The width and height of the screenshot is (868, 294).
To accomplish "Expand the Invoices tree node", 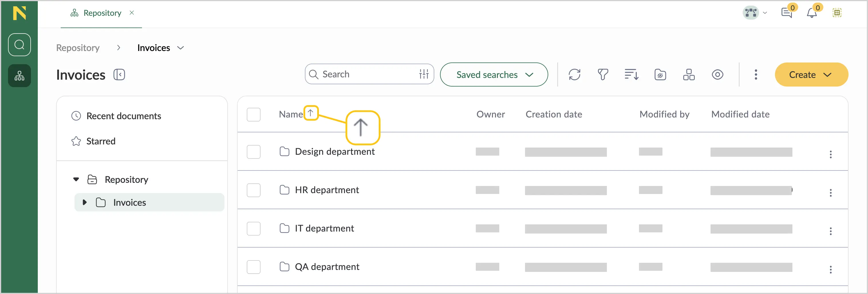I will [84, 202].
